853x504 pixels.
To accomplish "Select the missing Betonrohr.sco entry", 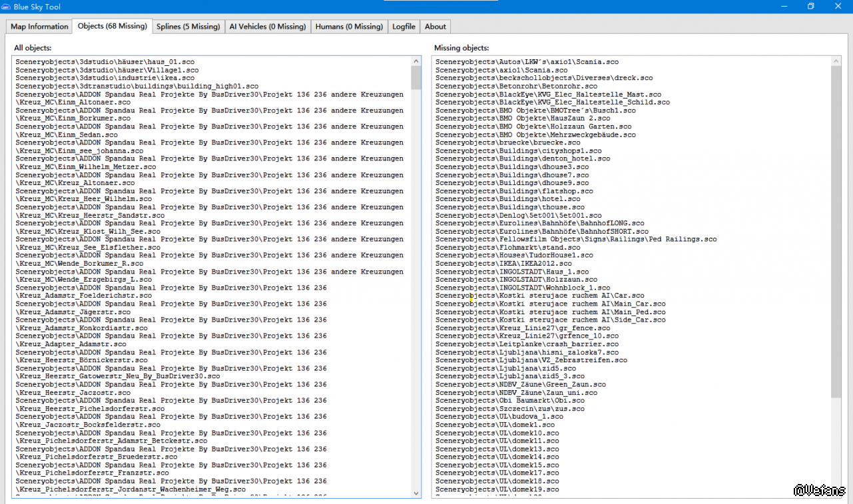I will [516, 87].
